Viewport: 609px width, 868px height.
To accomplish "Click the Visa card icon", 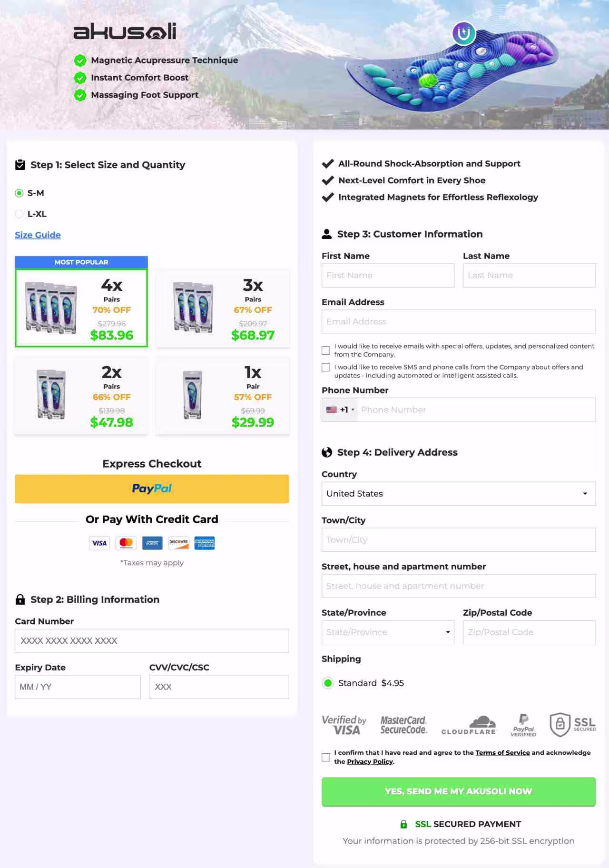I will click(x=99, y=543).
